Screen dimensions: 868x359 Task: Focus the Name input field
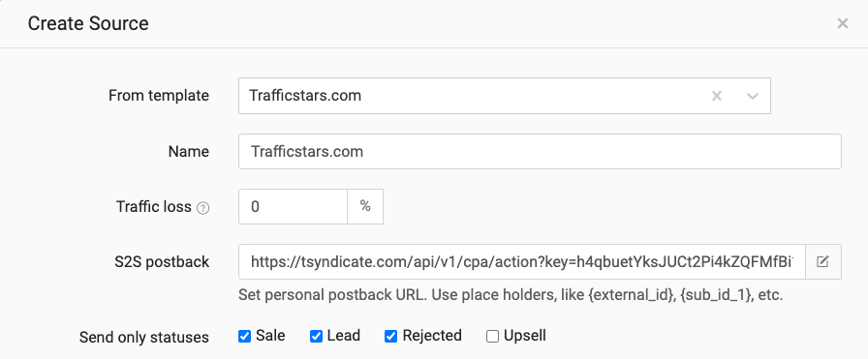click(x=540, y=151)
